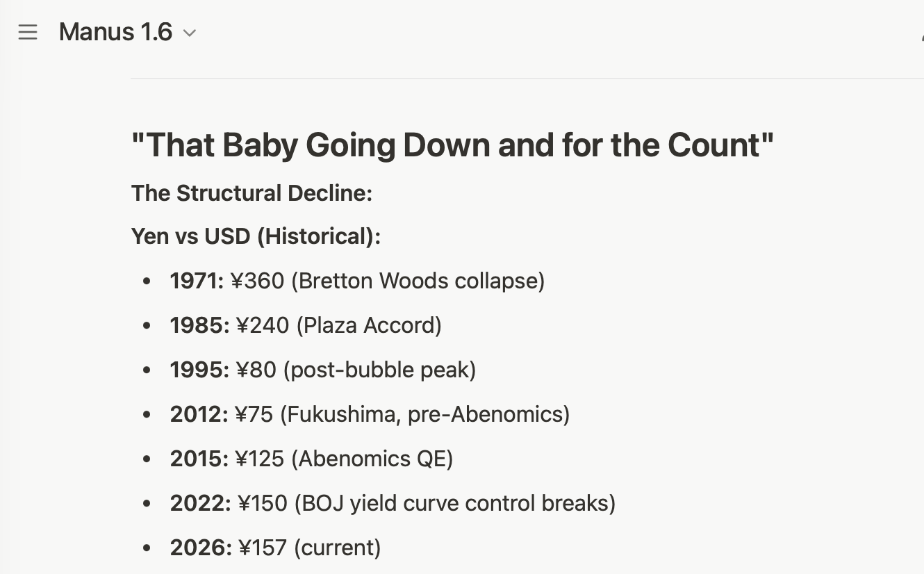The image size is (924, 574).
Task: Click the '(Bretton Woods collapse)' text
Action: tap(418, 281)
